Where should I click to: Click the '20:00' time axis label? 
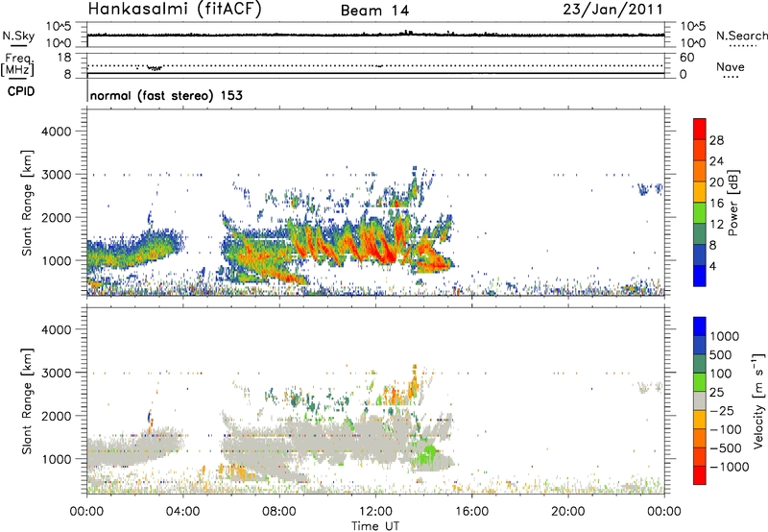pos(567,512)
